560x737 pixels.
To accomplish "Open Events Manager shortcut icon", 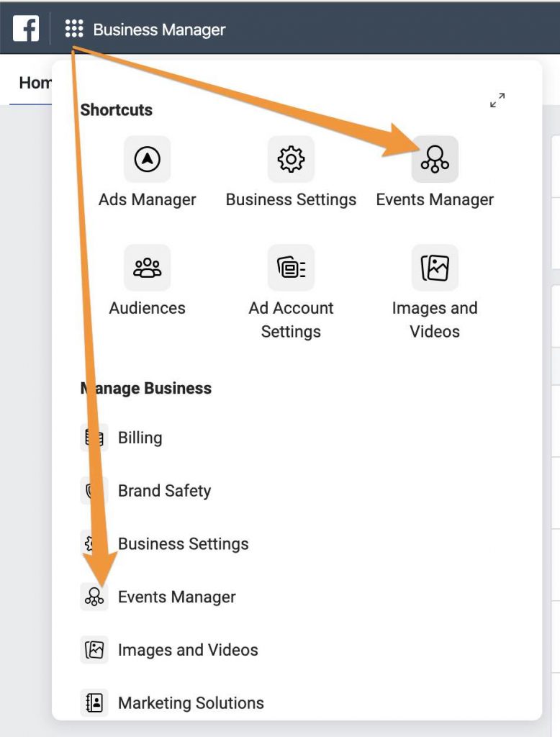I will 435,159.
